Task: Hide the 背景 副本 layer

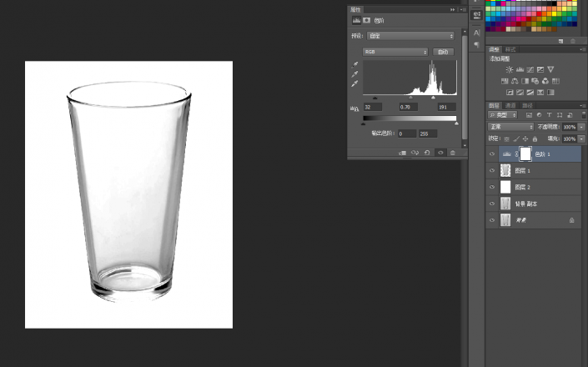Action: coord(492,204)
